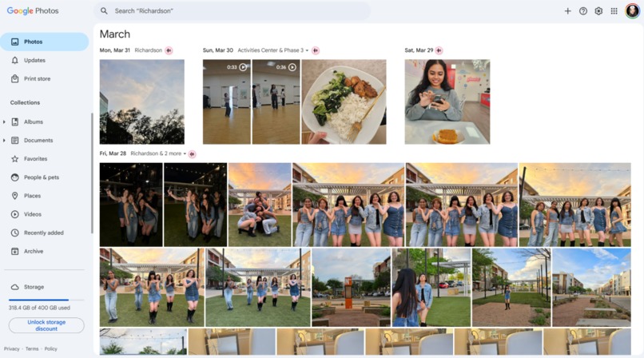The height and width of the screenshot is (358, 644).
Task: Expand the Documents tree arrow
Action: coord(4,141)
